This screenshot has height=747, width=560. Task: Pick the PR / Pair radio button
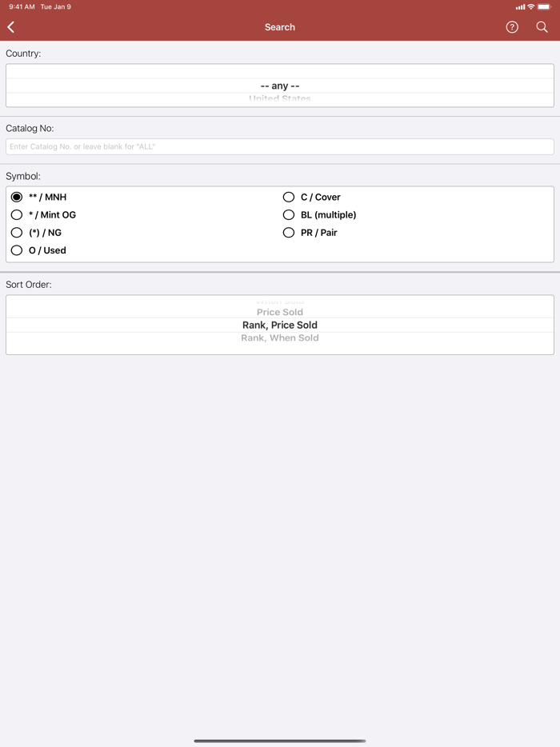(x=289, y=233)
